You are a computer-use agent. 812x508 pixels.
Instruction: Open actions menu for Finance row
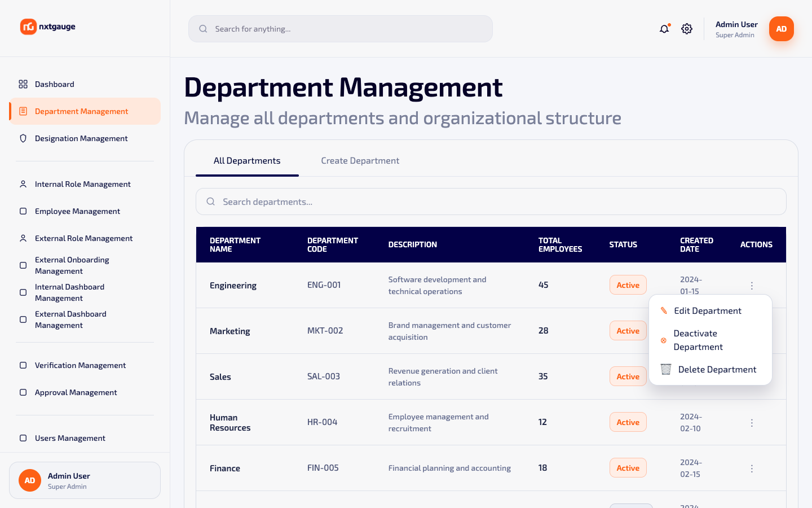[x=752, y=468]
